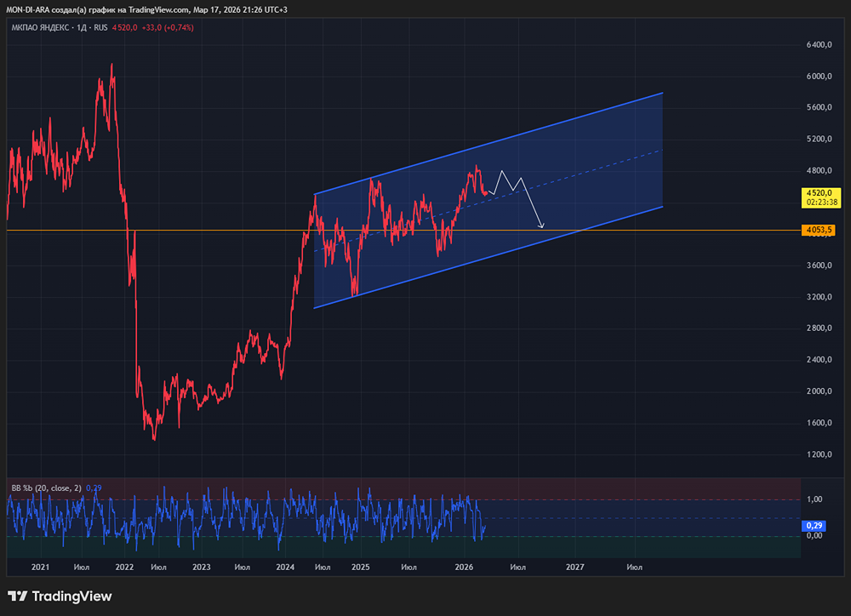Image resolution: width=851 pixels, height=616 pixels.
Task: Click the 2022 year label on time axis
Action: coord(124,568)
